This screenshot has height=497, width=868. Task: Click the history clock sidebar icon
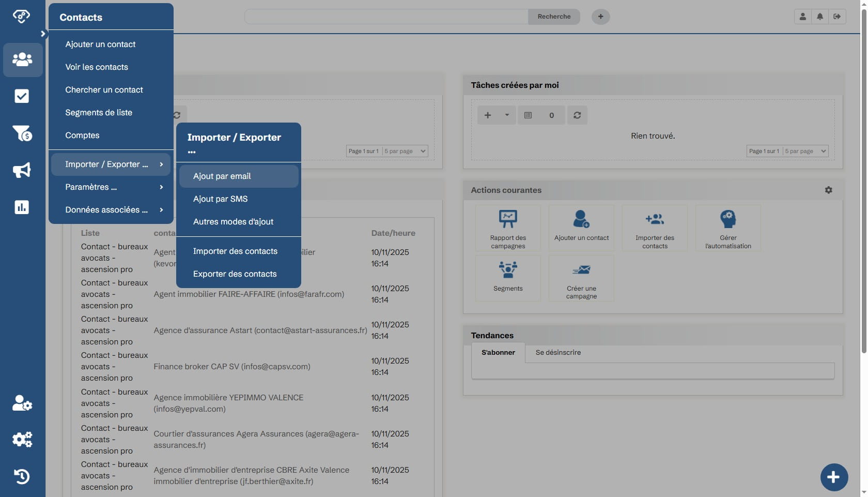coord(22,476)
